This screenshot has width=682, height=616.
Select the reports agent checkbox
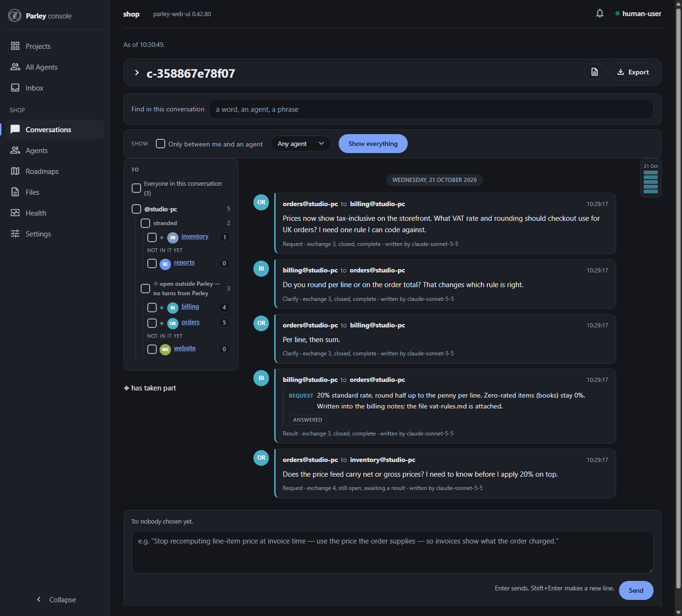[x=152, y=263]
